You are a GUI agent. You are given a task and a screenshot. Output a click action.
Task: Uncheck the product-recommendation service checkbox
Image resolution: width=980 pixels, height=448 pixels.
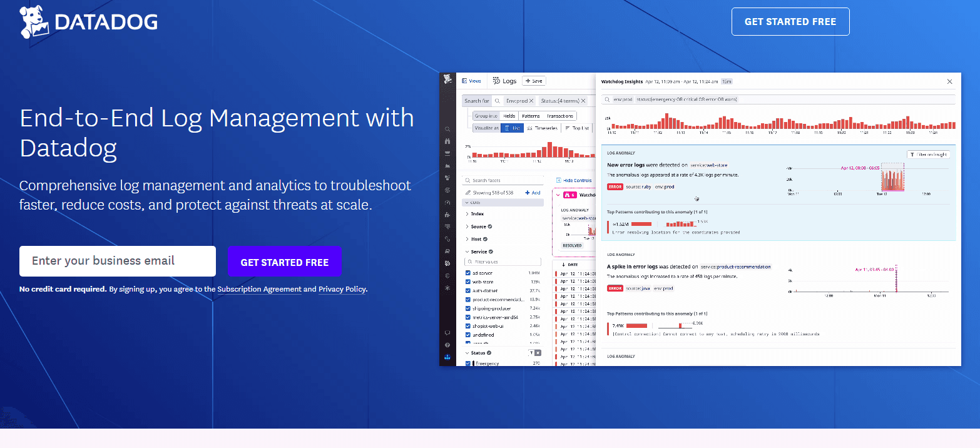[x=468, y=300]
